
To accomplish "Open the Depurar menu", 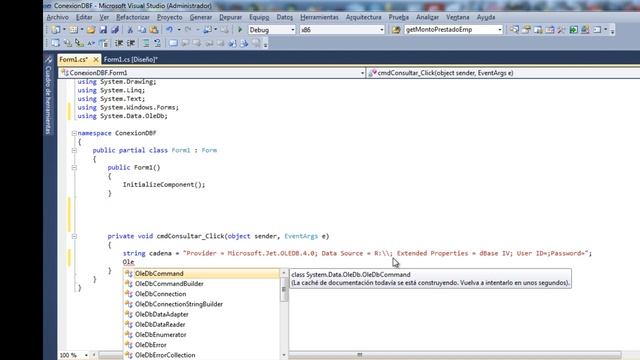I will tap(231, 17).
